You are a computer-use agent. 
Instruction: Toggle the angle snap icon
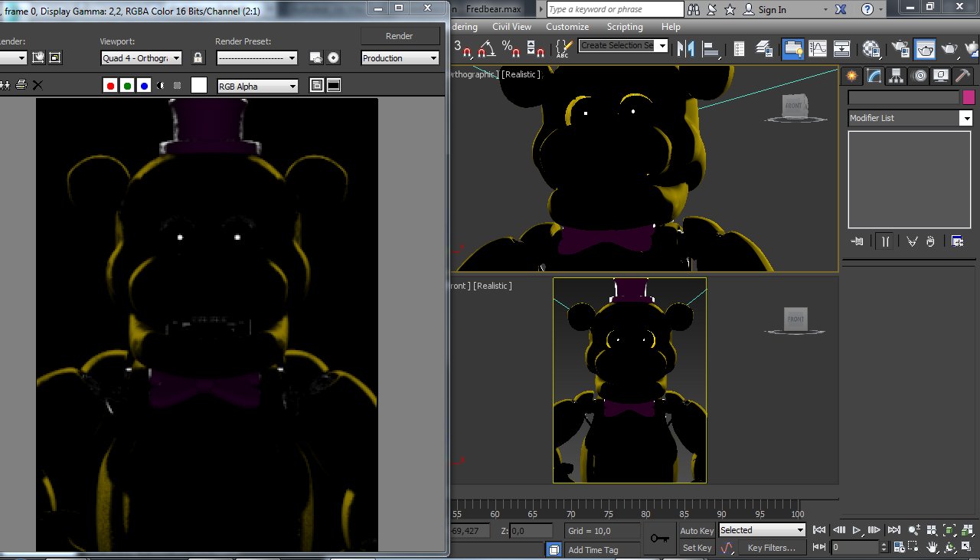(487, 49)
